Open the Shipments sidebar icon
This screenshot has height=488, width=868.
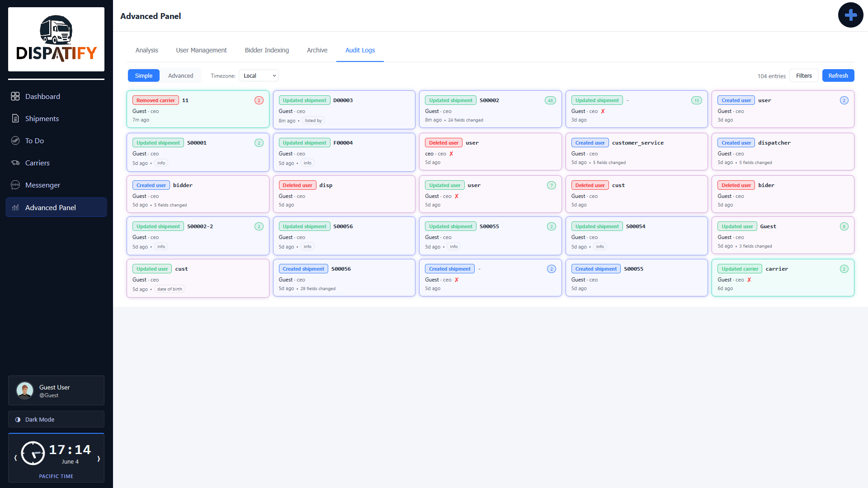point(15,118)
